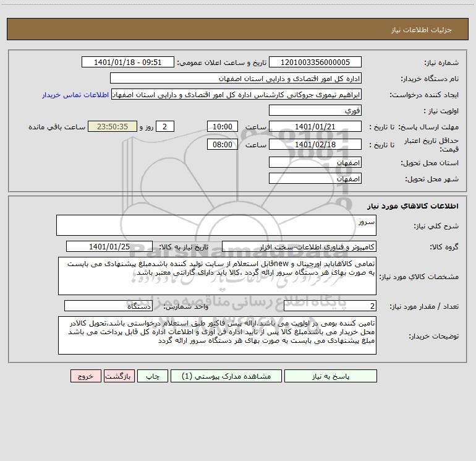Click the need date field 1401/01/25
This screenshot has width=476, height=461.
(x=109, y=246)
